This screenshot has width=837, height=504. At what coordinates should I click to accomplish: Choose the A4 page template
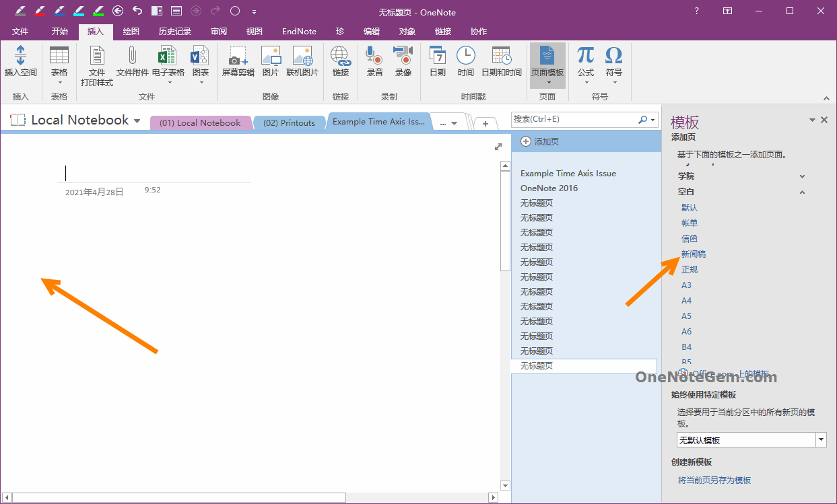coord(686,301)
